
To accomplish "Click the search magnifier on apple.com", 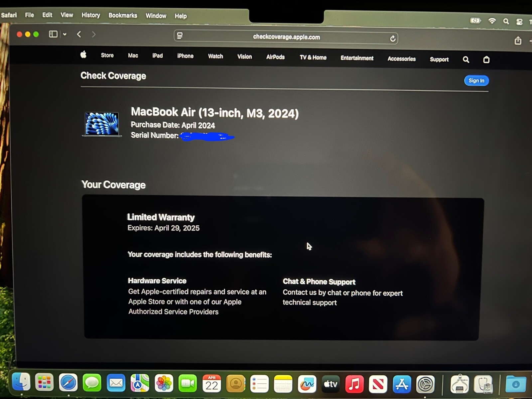I will point(466,60).
